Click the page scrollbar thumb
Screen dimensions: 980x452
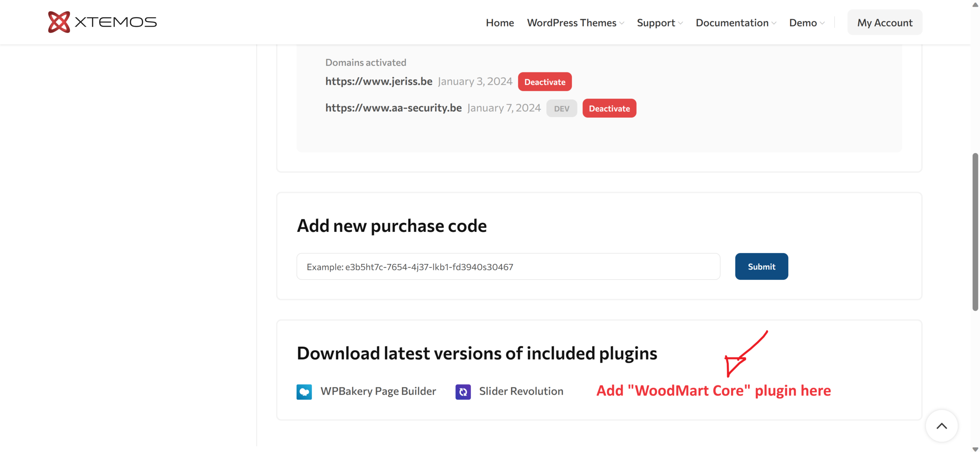975,232
